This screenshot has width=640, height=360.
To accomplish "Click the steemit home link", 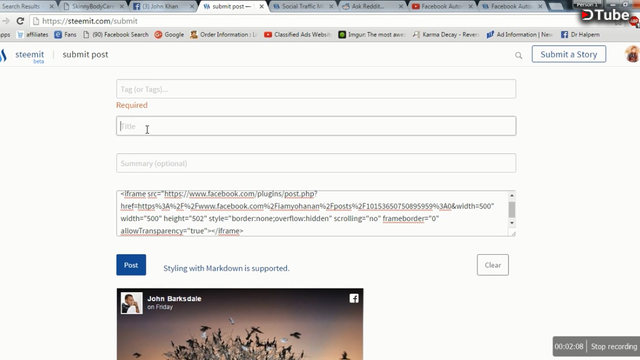I will point(30,54).
